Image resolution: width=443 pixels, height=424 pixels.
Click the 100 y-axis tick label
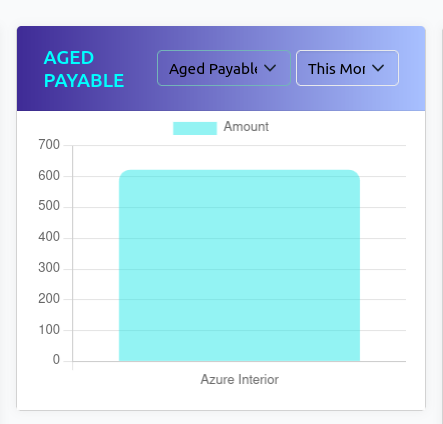49,330
